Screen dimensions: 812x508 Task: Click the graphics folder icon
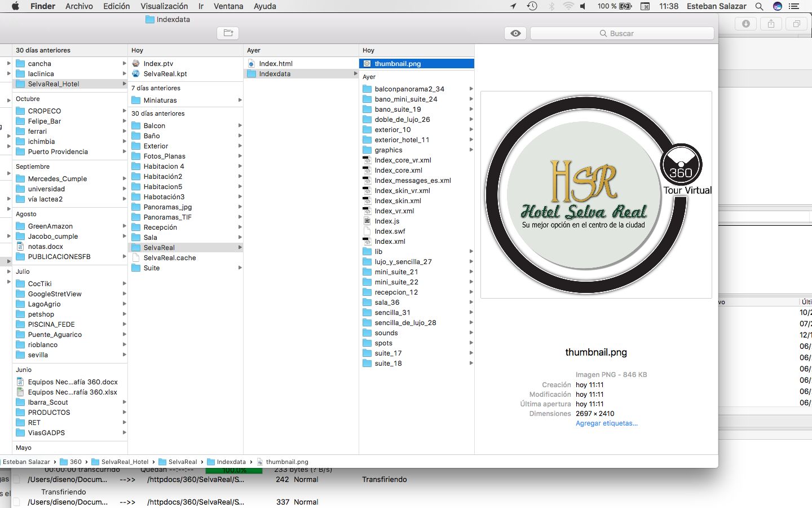point(367,150)
